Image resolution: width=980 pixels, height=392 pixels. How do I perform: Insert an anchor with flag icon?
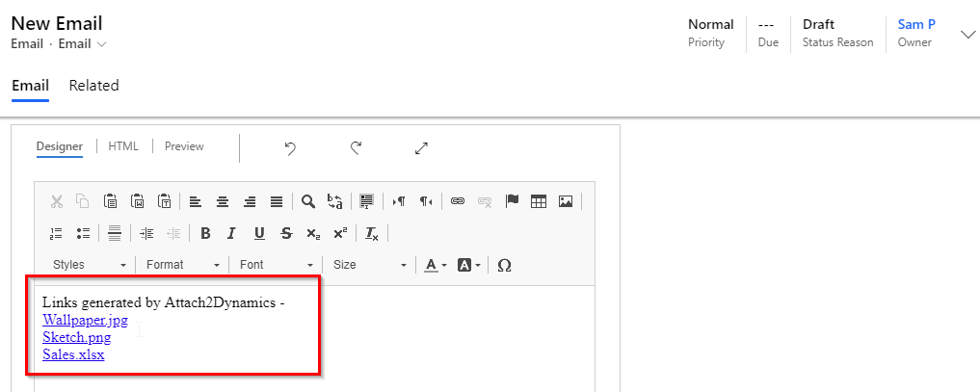tap(513, 201)
